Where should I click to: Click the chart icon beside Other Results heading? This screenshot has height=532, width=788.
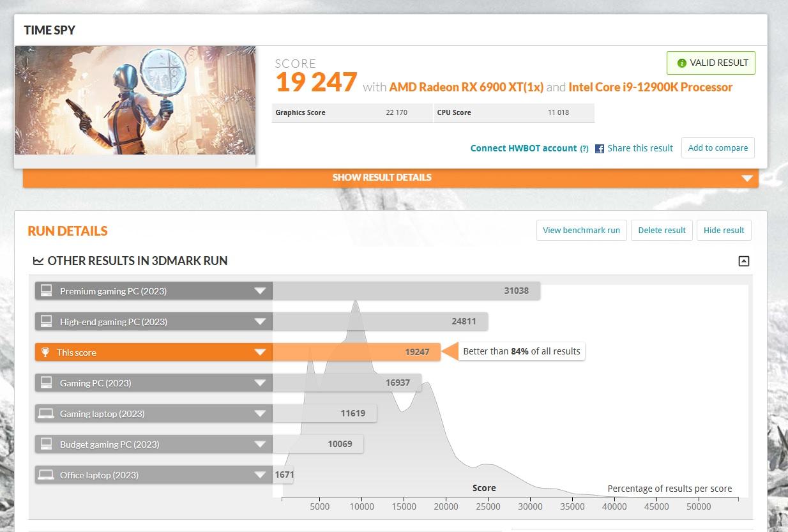point(38,261)
